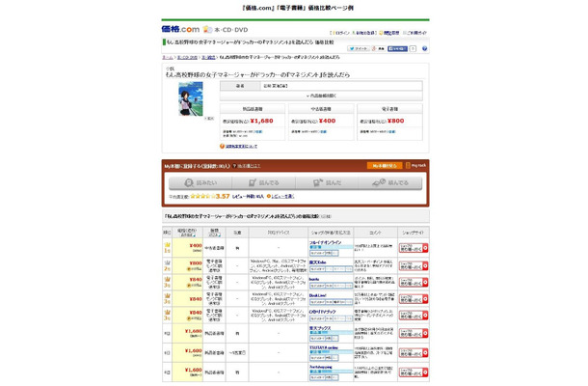Open the 楽天ブックス shop link
Screen dimensions: 588x386
click(320, 328)
